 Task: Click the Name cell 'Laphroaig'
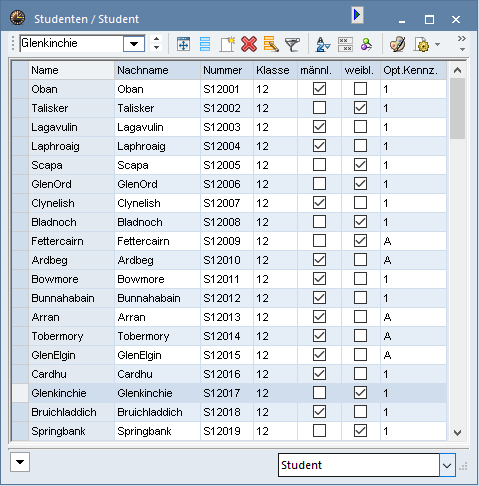point(71,146)
